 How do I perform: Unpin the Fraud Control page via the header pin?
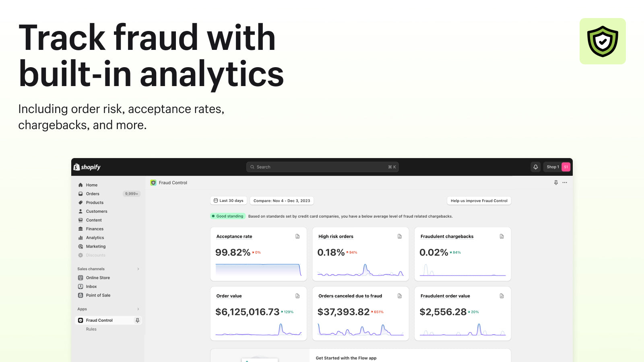(556, 182)
